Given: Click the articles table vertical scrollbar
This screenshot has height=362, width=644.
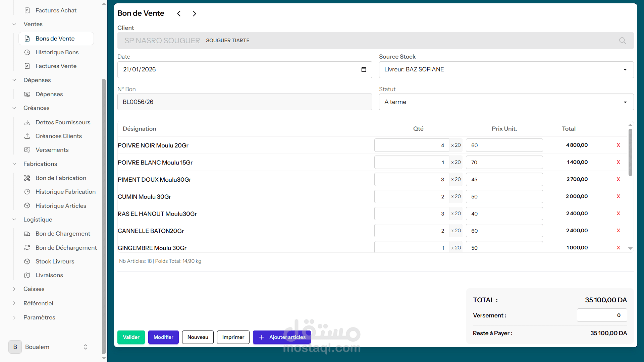Looking at the screenshot, I should tap(630, 153).
